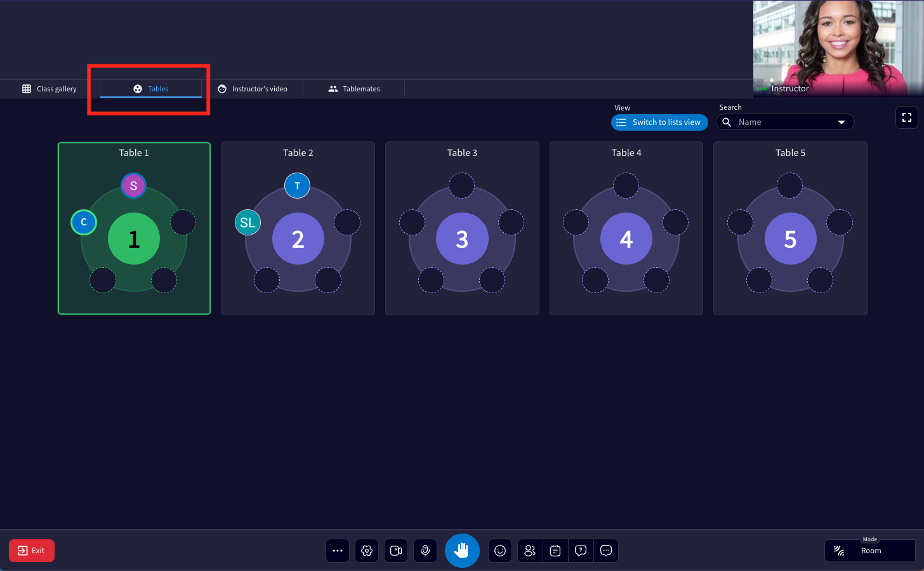Select the SL avatar at Table 2
Screen dimensions: 924x571
[247, 222]
